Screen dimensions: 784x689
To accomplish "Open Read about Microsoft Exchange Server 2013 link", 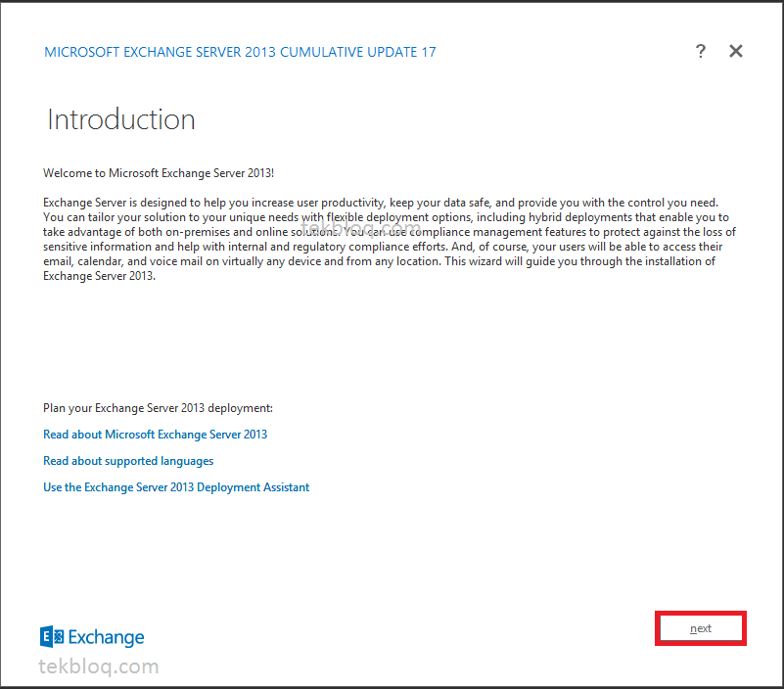I will [155, 435].
